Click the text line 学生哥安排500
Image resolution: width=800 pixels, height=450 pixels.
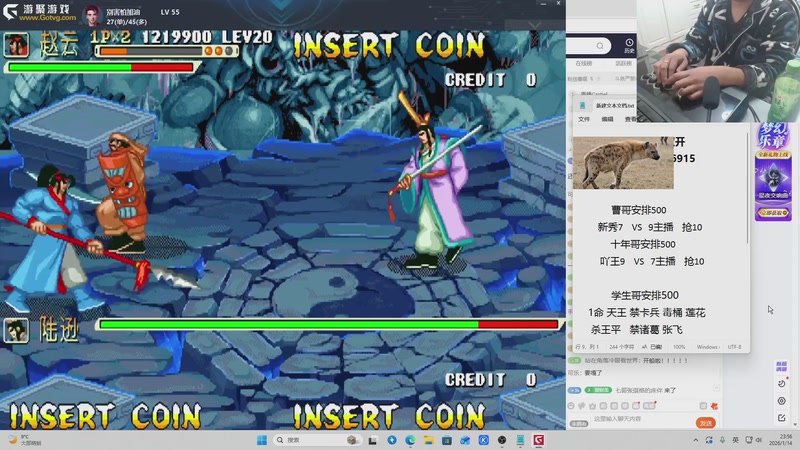coord(645,295)
